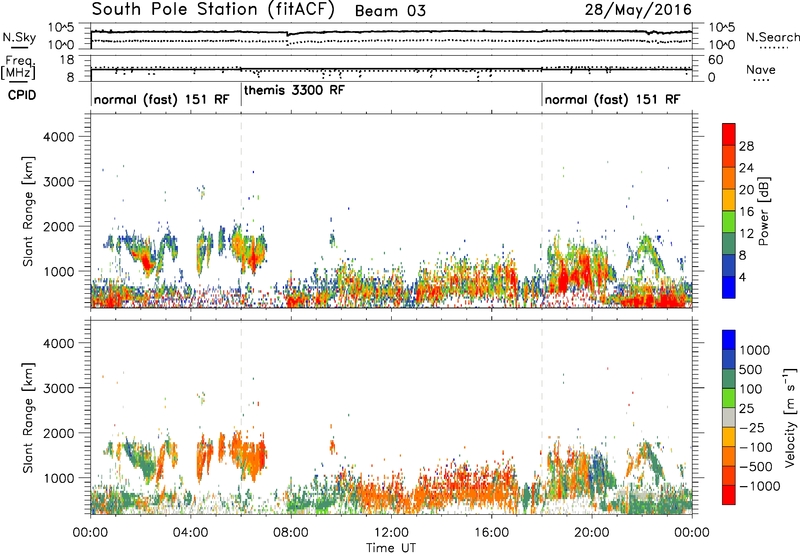Click the '16:00' time axis tick label
This screenshot has height=554, width=800.
[491, 533]
